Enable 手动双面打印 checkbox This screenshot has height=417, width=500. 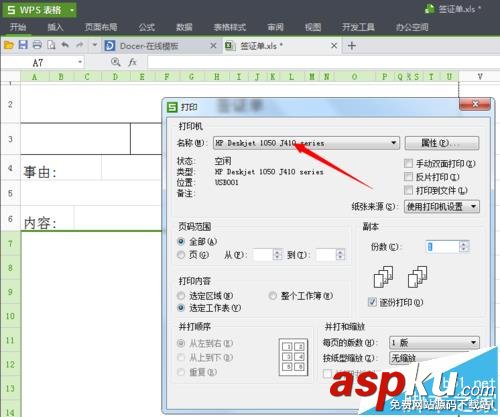coord(408,163)
